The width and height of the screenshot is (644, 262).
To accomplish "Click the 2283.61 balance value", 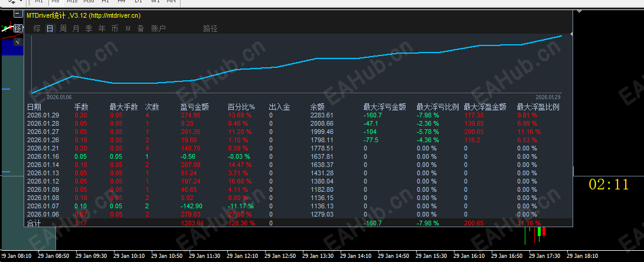I will 322,116.
